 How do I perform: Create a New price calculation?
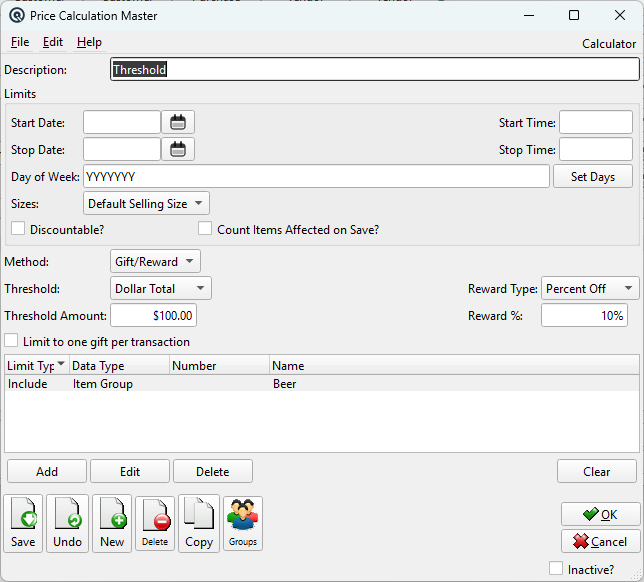click(112, 523)
